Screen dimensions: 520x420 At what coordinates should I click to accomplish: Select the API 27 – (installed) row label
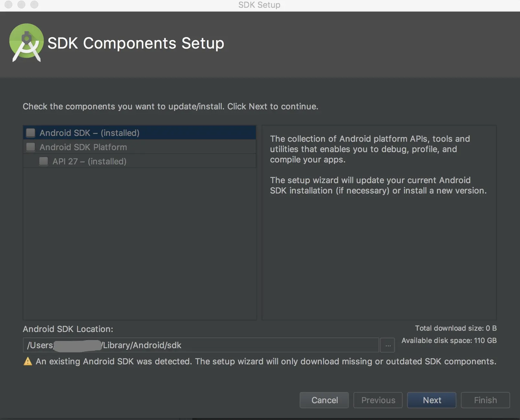point(89,161)
